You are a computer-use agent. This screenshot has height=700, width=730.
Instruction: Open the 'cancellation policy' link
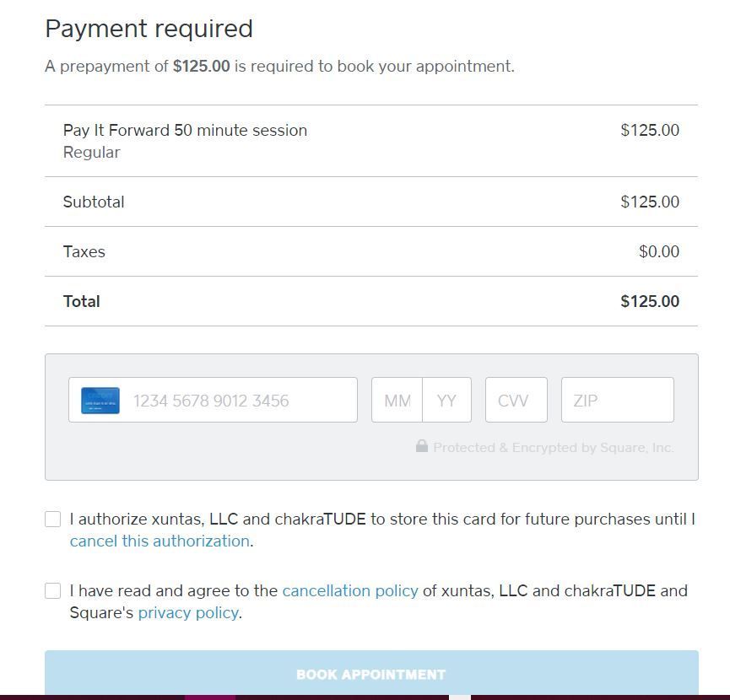350,591
